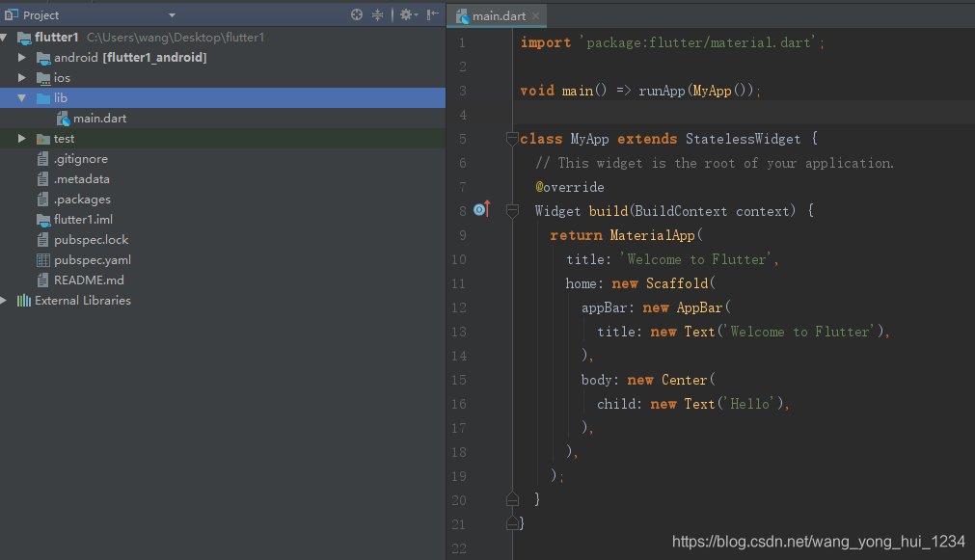Click the Scaffold constructor on line 11
Screen dimensions: 975x560
677,283
